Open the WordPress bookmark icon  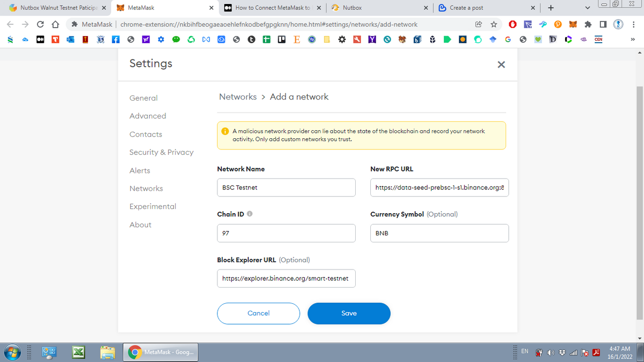tap(312, 39)
